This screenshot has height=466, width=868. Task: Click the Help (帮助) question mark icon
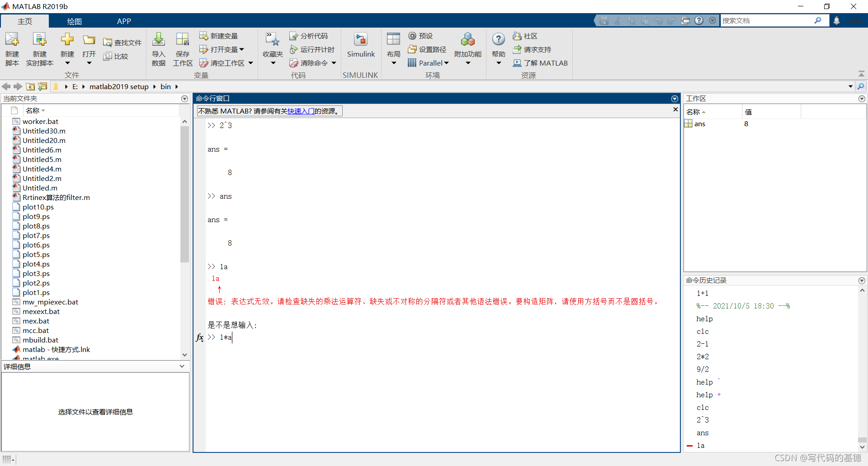pos(499,40)
